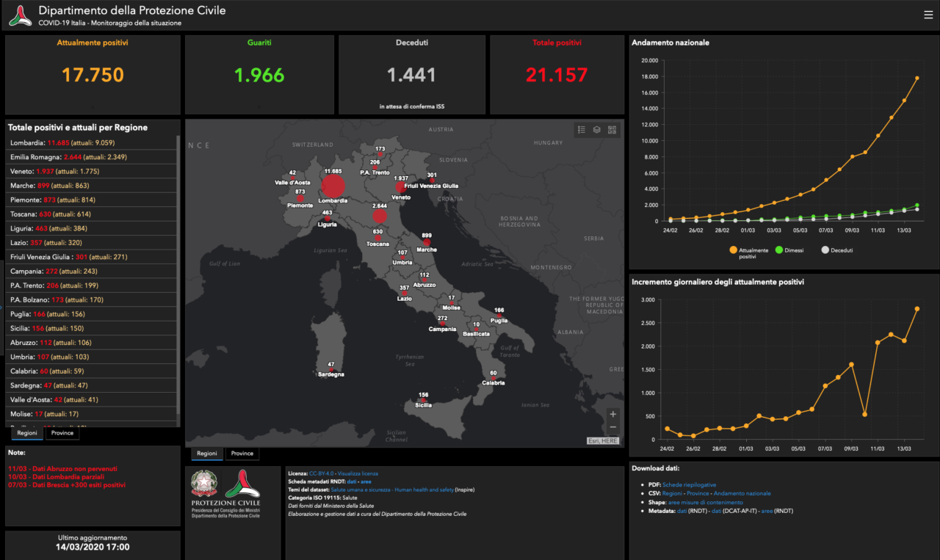
Task: Click the Visualizza licenza link
Action: tap(360, 473)
